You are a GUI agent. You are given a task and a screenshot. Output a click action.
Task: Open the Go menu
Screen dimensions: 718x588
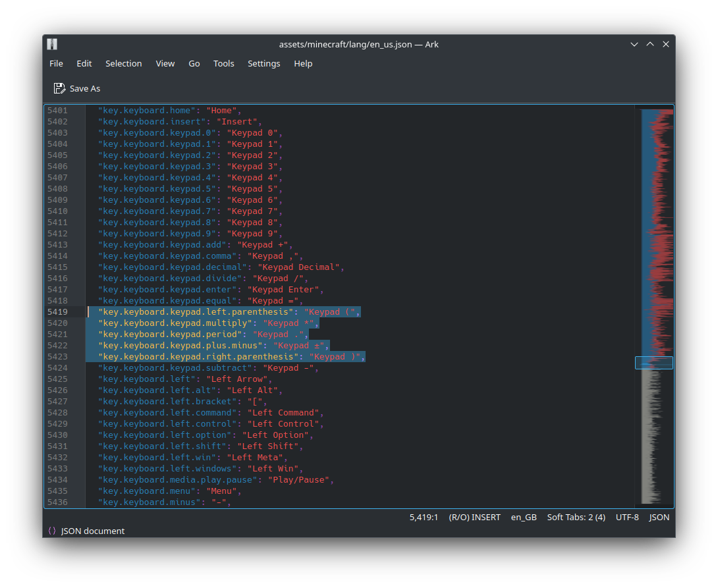pyautogui.click(x=194, y=64)
